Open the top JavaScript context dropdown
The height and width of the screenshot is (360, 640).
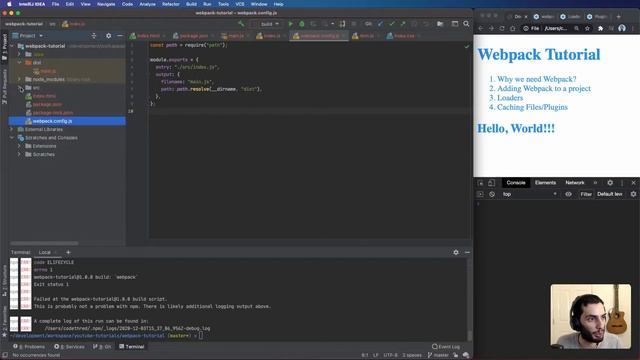[x=529, y=194]
